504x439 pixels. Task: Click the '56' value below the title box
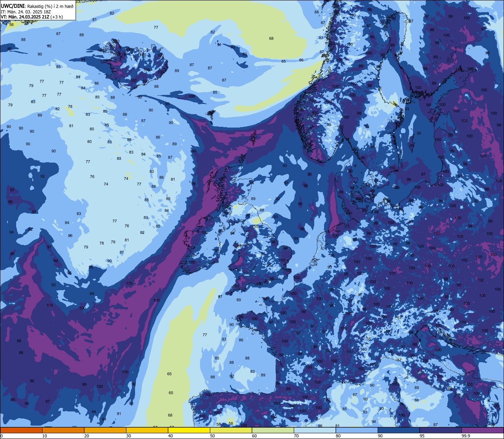click(11, 24)
